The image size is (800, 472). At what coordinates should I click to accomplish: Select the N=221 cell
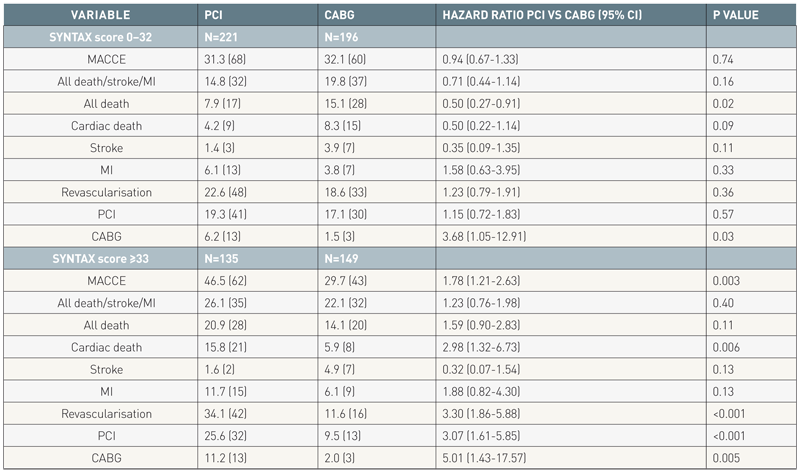coord(219,35)
